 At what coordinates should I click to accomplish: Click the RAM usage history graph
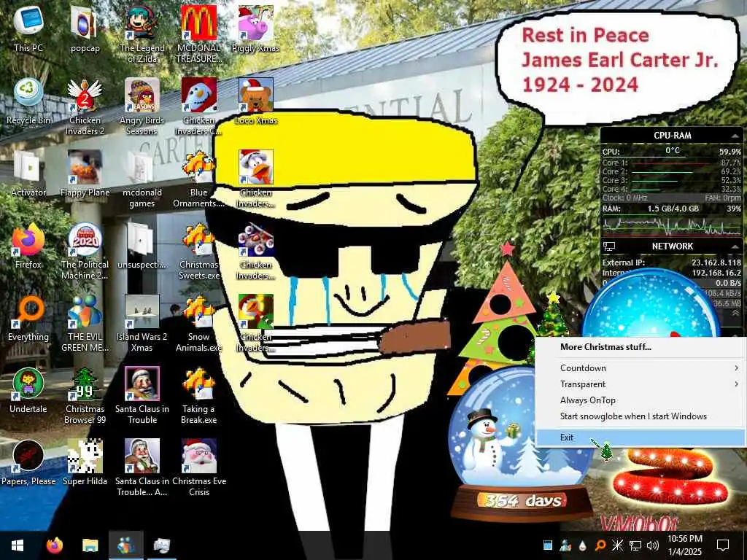672,226
